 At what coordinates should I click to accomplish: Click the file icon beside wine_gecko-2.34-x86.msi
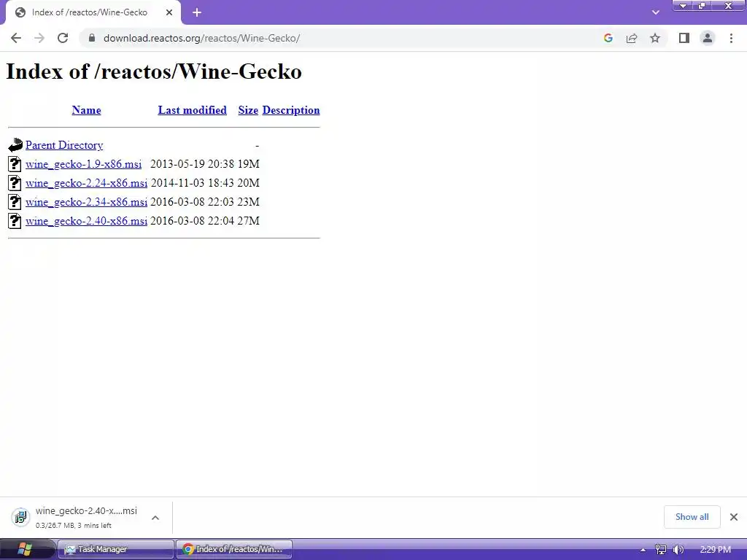[15, 202]
